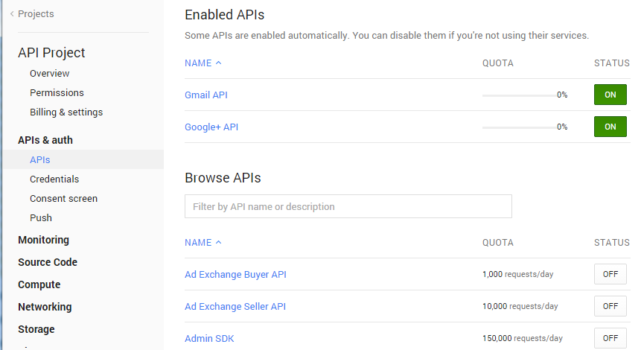
Task: Enable the Ad Exchange Buyer API
Action: tap(610, 274)
